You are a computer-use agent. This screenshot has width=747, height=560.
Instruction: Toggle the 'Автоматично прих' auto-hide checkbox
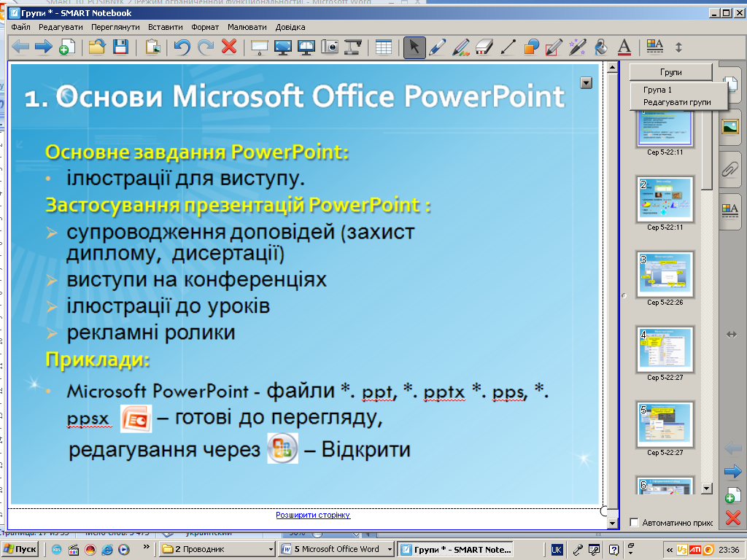coord(634,522)
